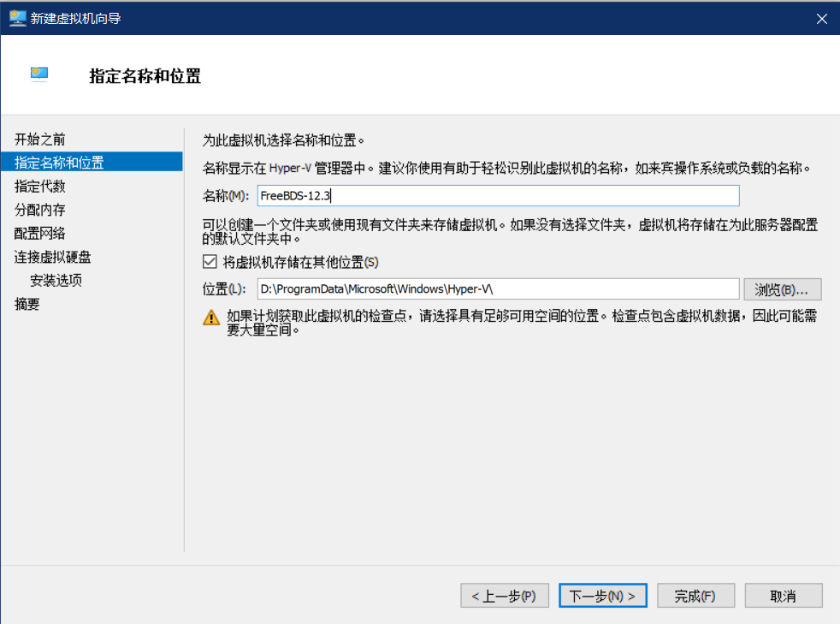Open the 配置网络 step
Image resolution: width=840 pixels, height=624 pixels.
[39, 233]
